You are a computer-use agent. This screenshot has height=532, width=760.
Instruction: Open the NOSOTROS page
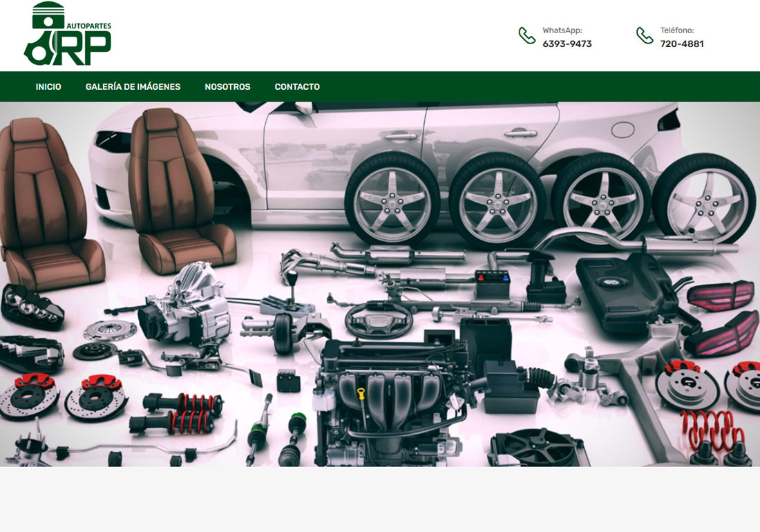227,87
